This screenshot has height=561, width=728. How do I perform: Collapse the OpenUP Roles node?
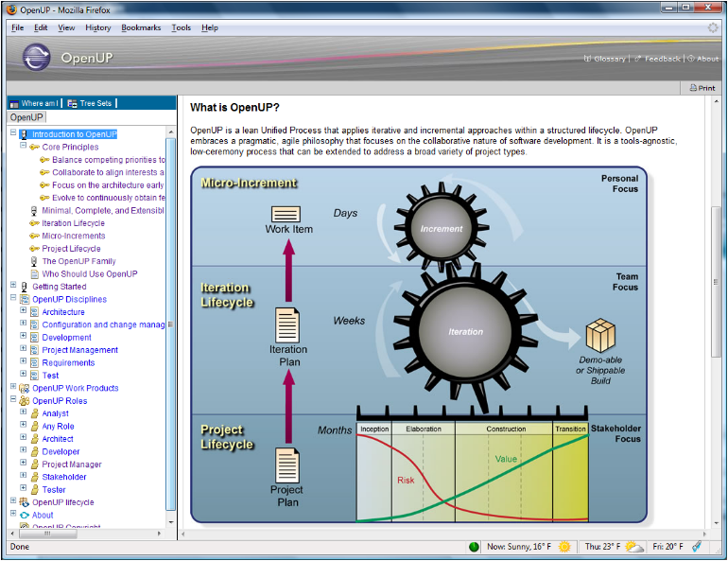(x=13, y=399)
